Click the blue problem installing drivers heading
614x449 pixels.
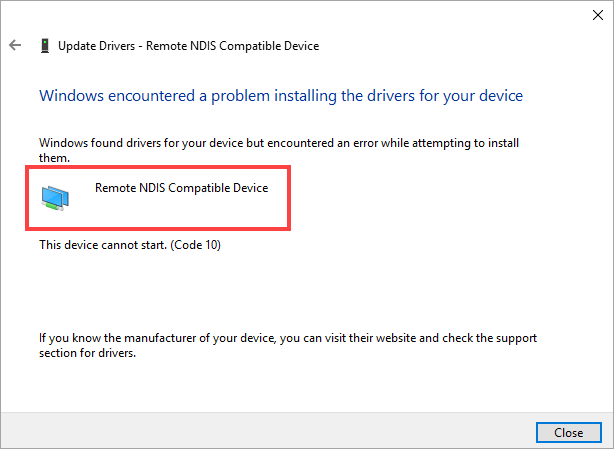coord(280,96)
